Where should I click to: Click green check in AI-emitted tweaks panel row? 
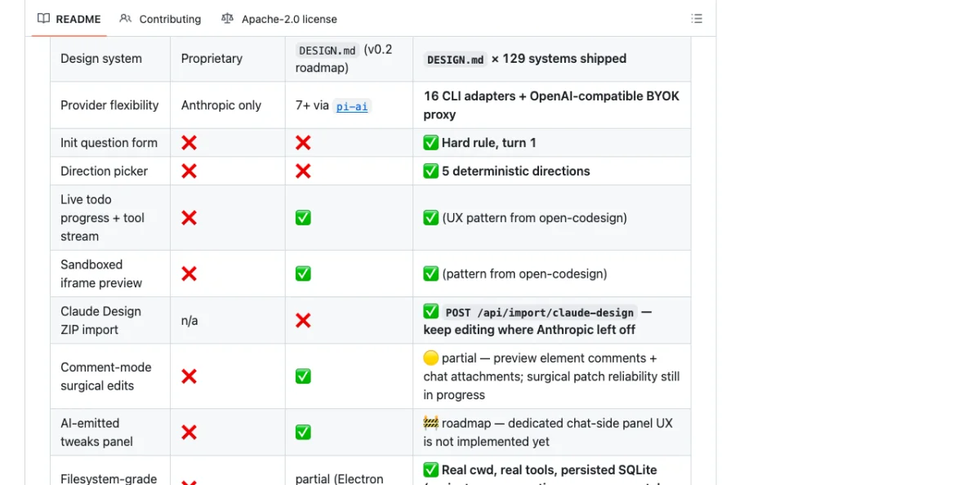[x=303, y=433]
